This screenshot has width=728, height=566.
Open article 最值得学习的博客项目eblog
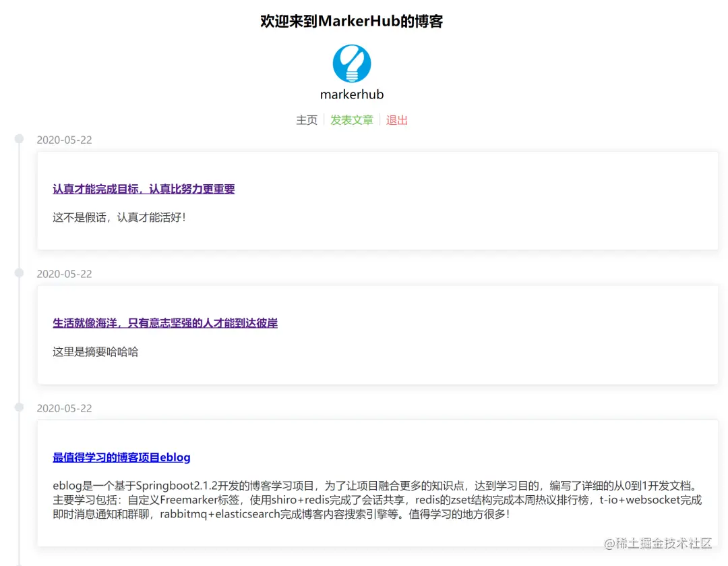click(x=121, y=457)
